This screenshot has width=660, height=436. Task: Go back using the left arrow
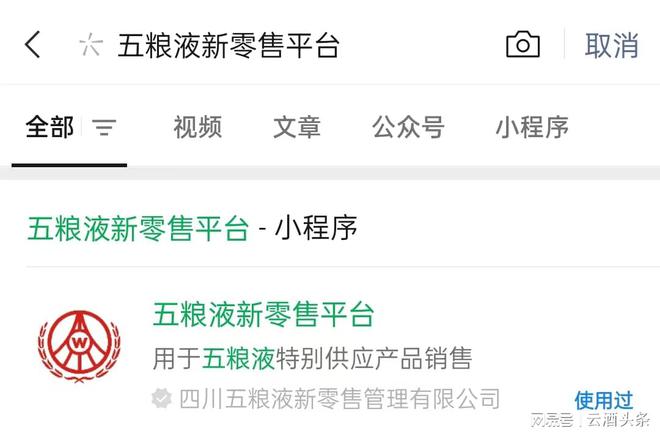(x=33, y=45)
